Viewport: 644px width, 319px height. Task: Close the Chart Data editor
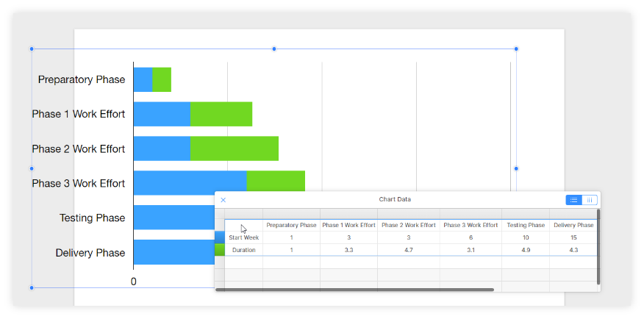coord(223,200)
